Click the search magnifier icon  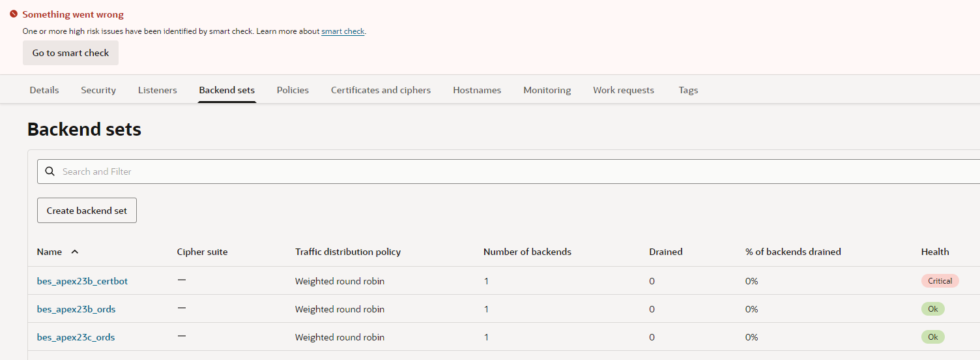click(x=50, y=172)
